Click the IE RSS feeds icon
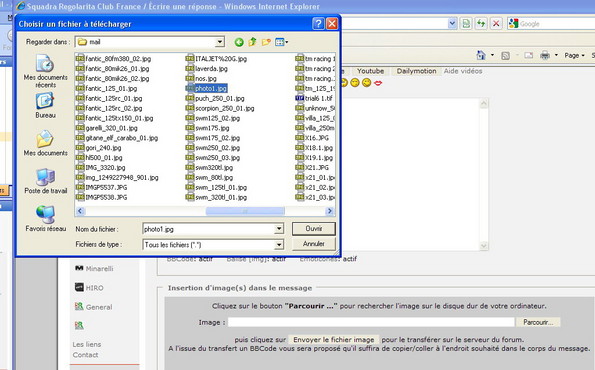 [505, 56]
